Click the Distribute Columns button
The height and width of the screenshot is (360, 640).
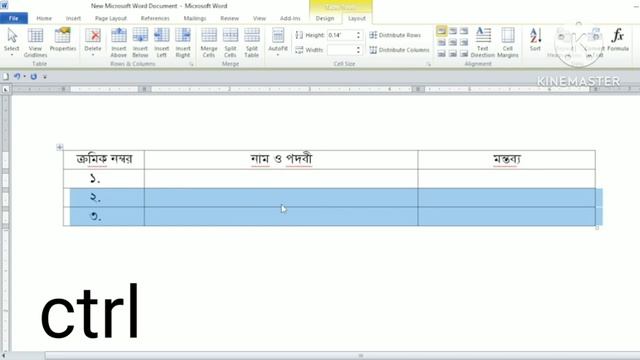[x=399, y=50]
